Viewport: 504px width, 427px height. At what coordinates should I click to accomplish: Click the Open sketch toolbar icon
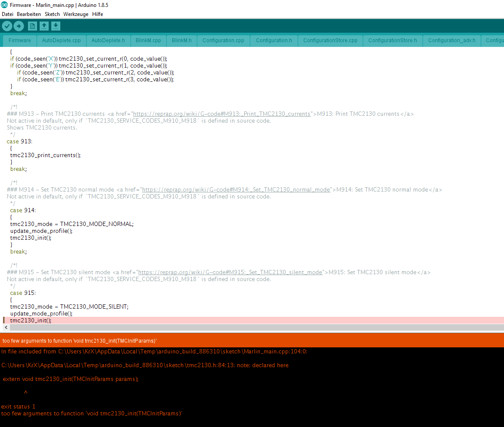pyautogui.click(x=44, y=26)
